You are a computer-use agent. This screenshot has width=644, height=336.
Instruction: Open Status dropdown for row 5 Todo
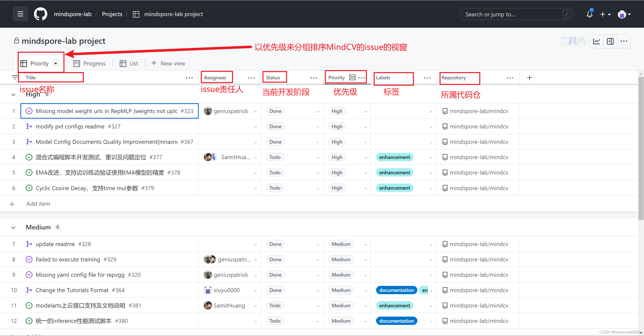pos(318,173)
